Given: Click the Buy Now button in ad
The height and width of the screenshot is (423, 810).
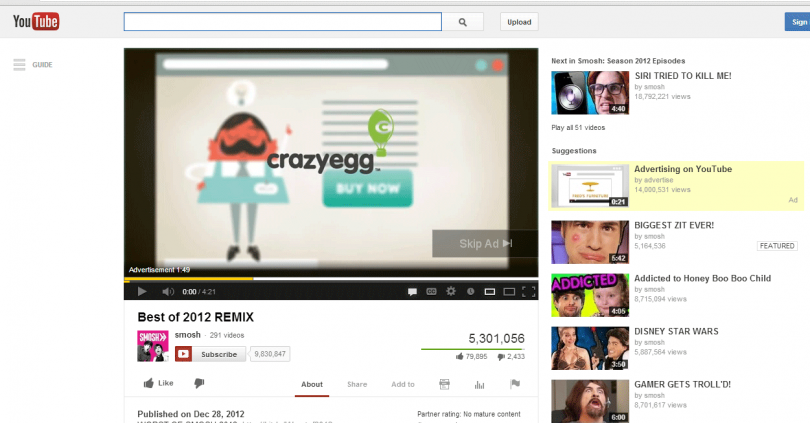Looking at the screenshot, I should 367,189.
